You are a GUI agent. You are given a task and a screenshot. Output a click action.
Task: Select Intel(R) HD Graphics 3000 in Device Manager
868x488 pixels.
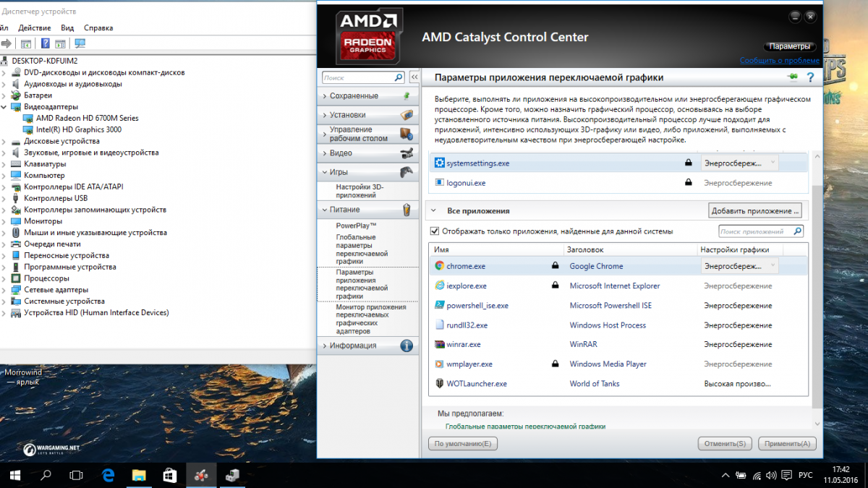[x=79, y=129]
